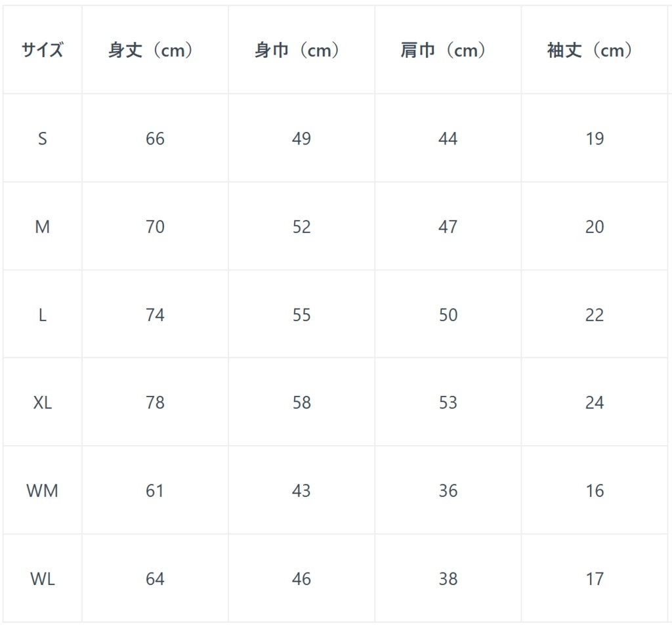Click the S sleeve length value 19
The width and height of the screenshot is (672, 627).
[x=594, y=139]
